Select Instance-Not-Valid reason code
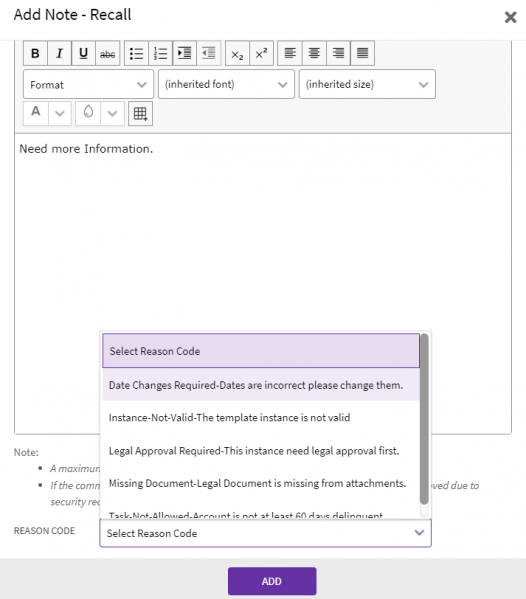 pyautogui.click(x=261, y=418)
